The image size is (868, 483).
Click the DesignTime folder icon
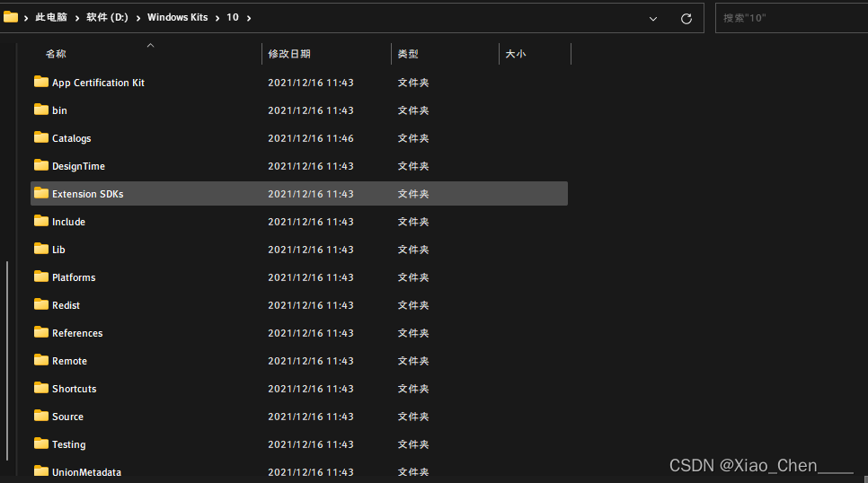pyautogui.click(x=41, y=165)
